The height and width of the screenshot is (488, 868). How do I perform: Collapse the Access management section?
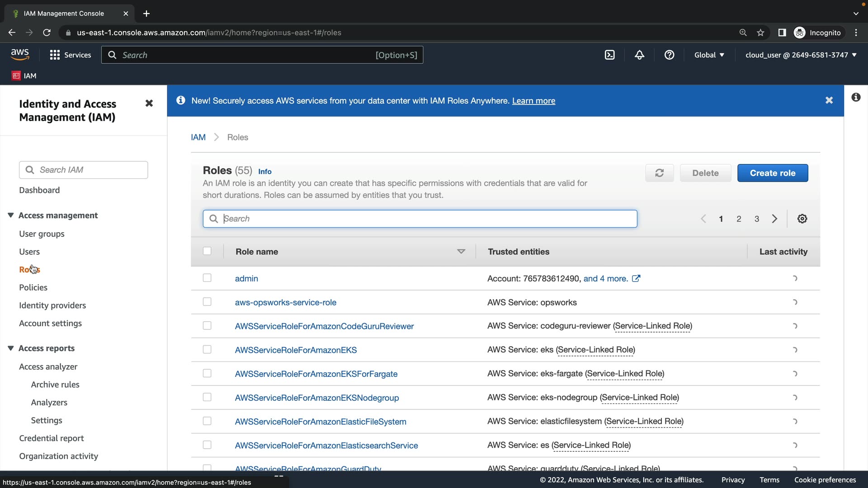coord(11,216)
